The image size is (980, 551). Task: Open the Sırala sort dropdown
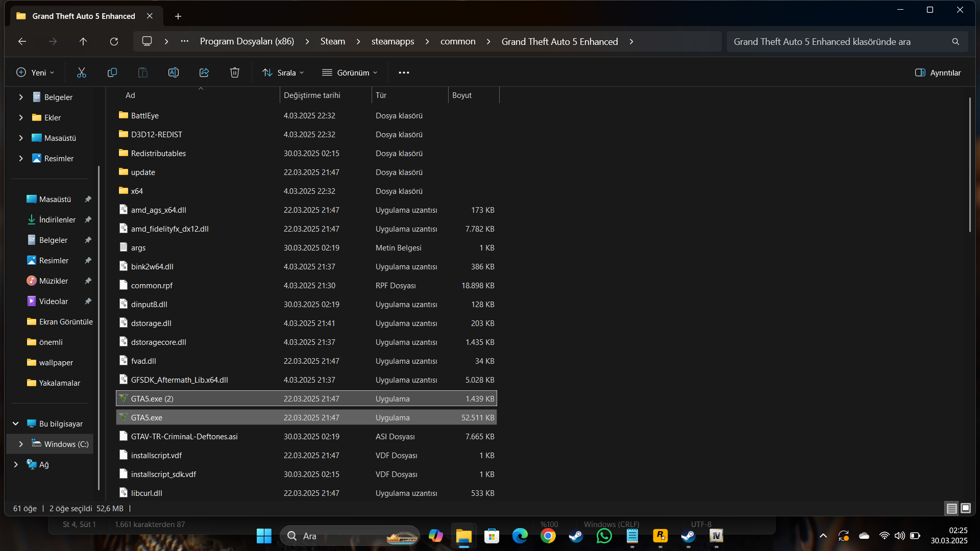pos(283,72)
